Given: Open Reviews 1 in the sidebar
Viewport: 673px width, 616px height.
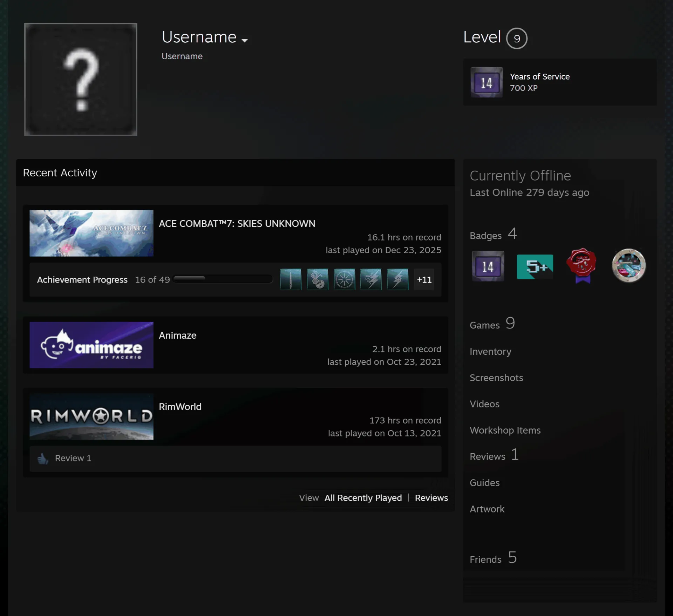Looking at the screenshot, I should (x=494, y=455).
